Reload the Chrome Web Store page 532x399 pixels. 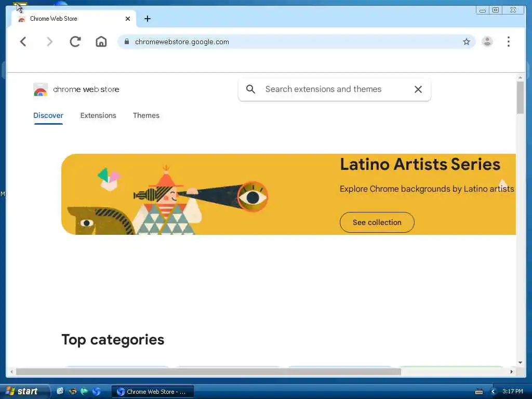click(x=75, y=42)
